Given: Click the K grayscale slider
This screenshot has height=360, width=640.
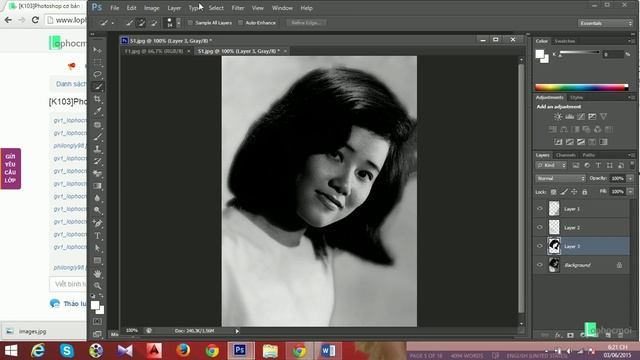Looking at the screenshot, I should click(x=580, y=53).
